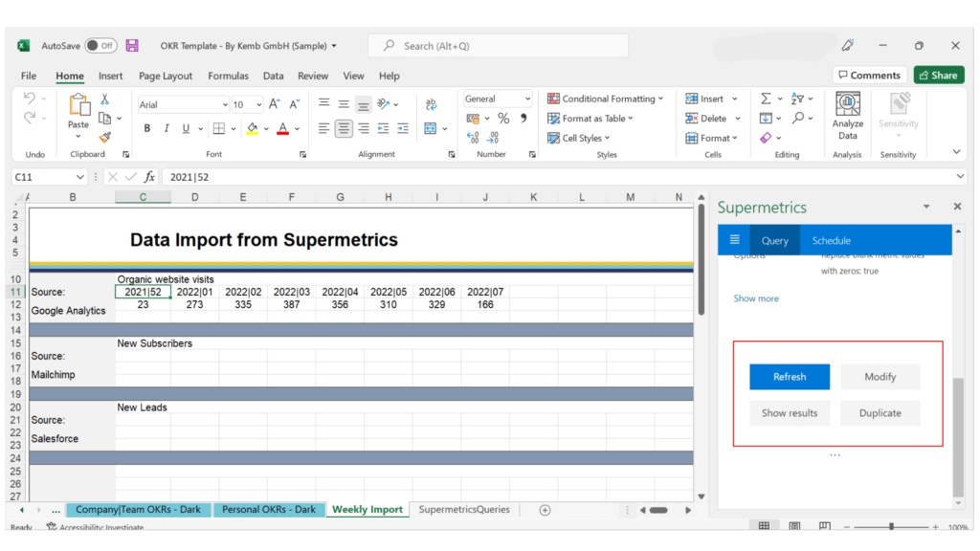Screen dimensions: 980x551
Task: Click the Decrease Indent icon
Action: tap(383, 128)
